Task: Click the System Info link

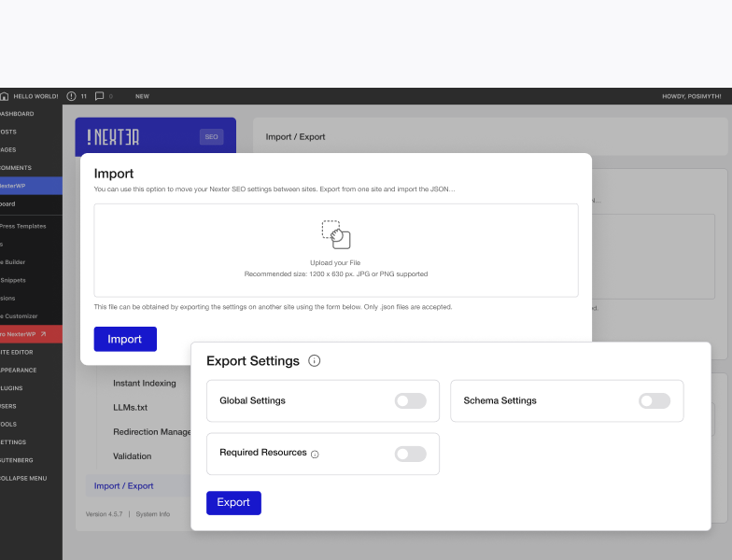Action: point(153,514)
